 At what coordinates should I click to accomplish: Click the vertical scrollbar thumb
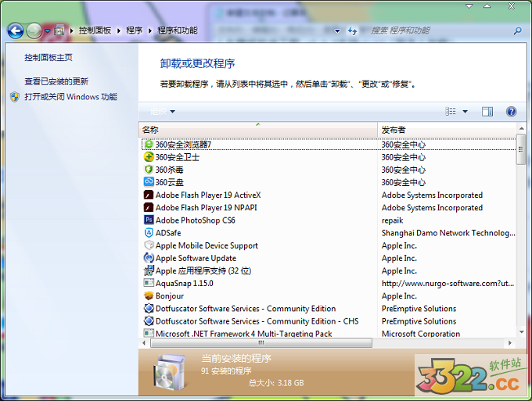coord(521,149)
